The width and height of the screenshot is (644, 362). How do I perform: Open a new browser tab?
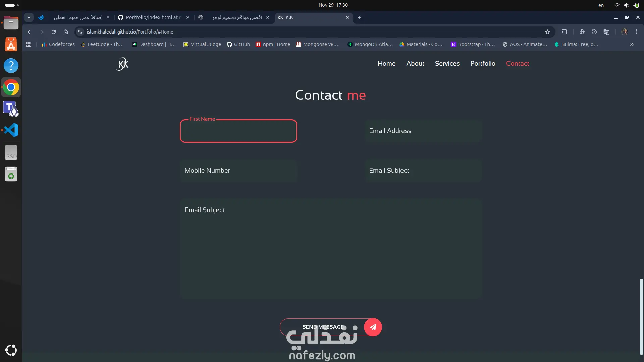pos(360,17)
